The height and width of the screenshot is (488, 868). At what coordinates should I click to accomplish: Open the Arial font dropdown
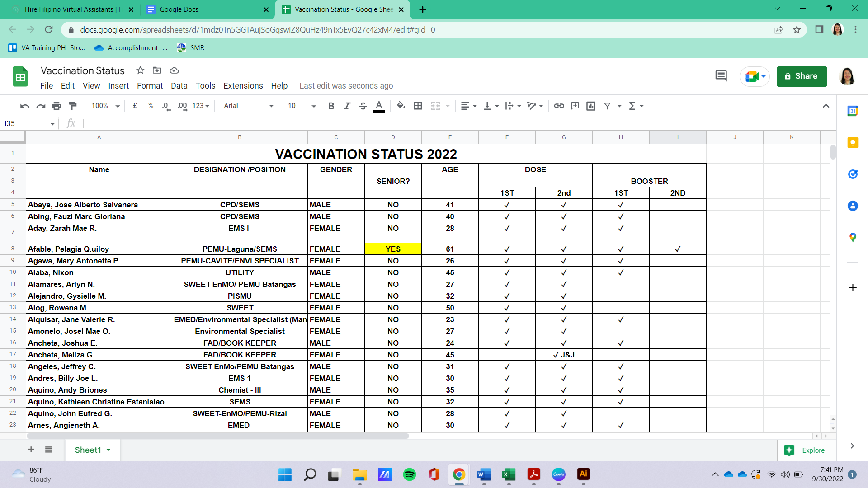pos(249,106)
